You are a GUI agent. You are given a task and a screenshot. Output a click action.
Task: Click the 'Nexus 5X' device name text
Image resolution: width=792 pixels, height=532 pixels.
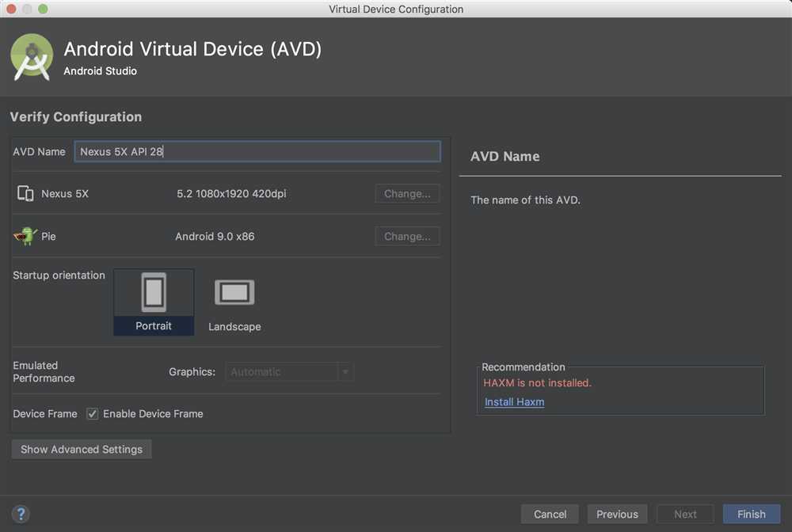65,194
